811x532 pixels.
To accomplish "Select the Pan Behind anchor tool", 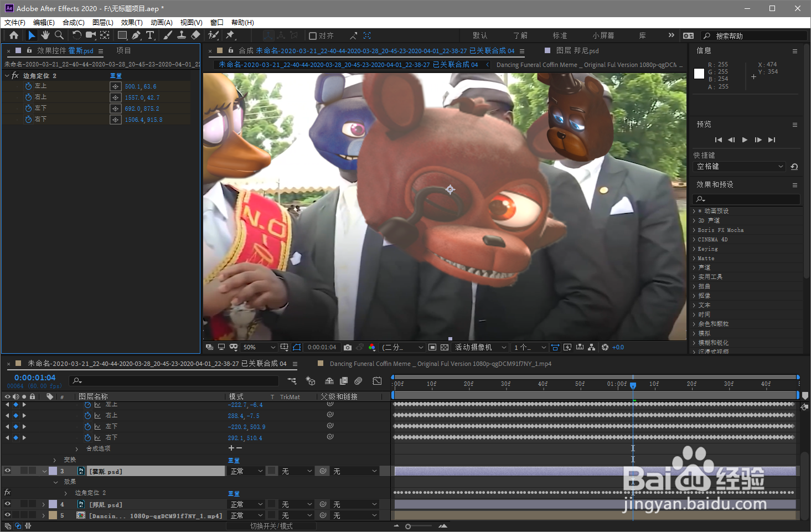I will pos(105,35).
